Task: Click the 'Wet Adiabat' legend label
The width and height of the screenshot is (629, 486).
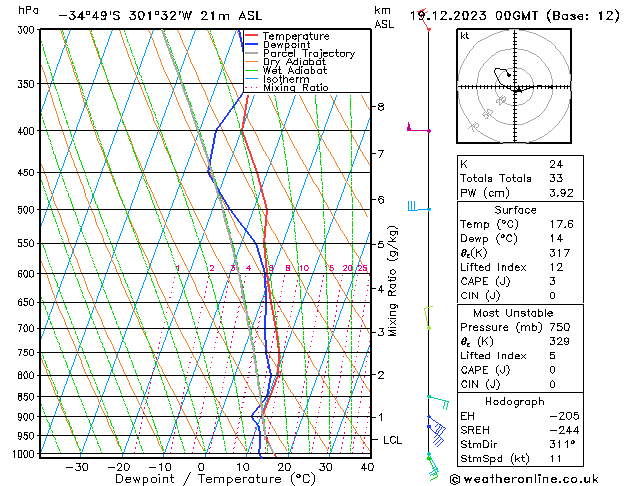Action: [295, 70]
